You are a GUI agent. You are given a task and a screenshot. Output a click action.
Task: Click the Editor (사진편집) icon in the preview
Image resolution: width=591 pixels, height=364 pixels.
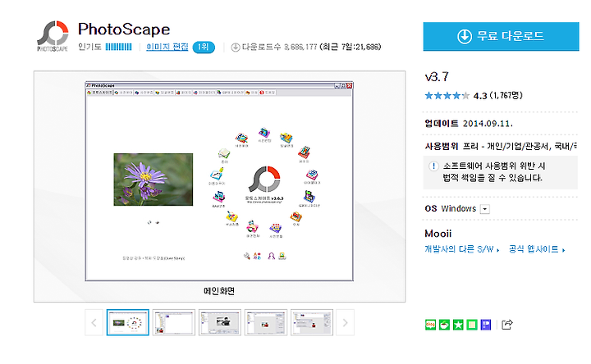pyautogui.click(x=264, y=133)
